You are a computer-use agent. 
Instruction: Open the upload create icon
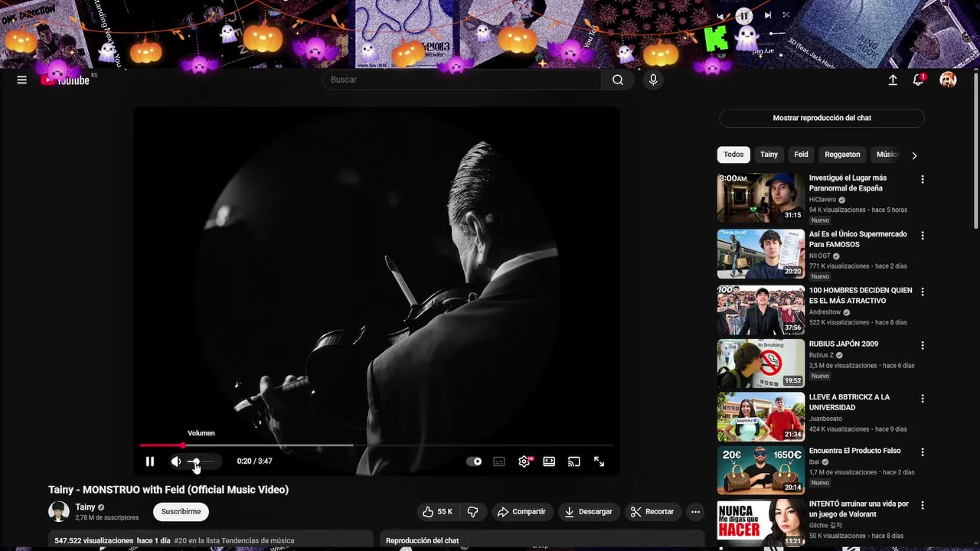coord(893,80)
